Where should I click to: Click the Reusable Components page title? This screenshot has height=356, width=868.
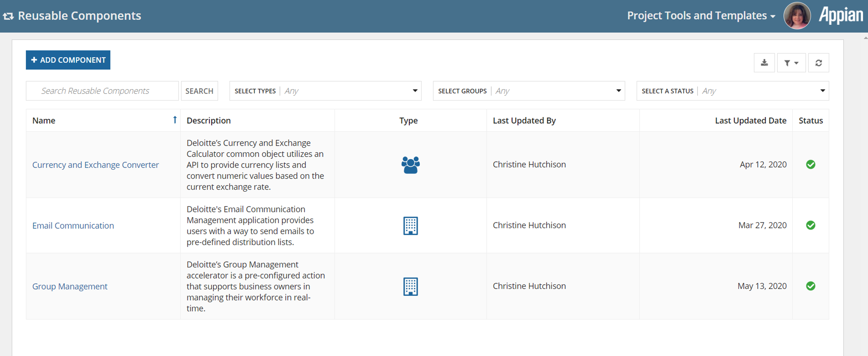coord(80,16)
